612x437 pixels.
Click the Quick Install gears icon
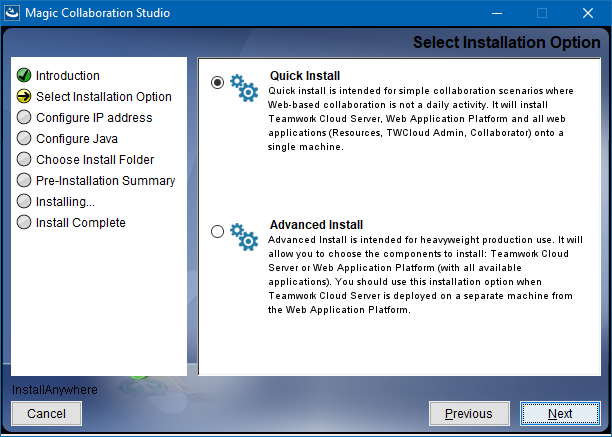244,88
